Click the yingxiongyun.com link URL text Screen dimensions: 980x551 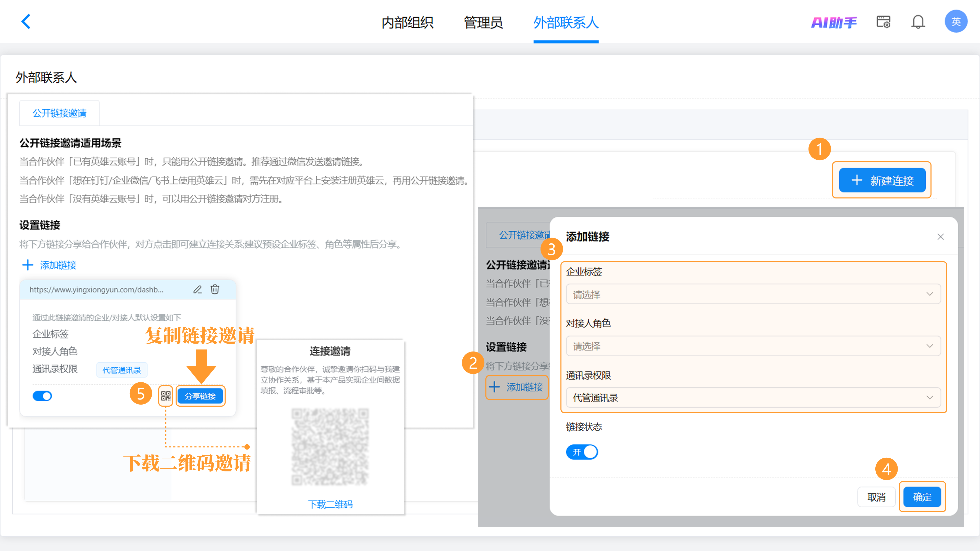97,290
